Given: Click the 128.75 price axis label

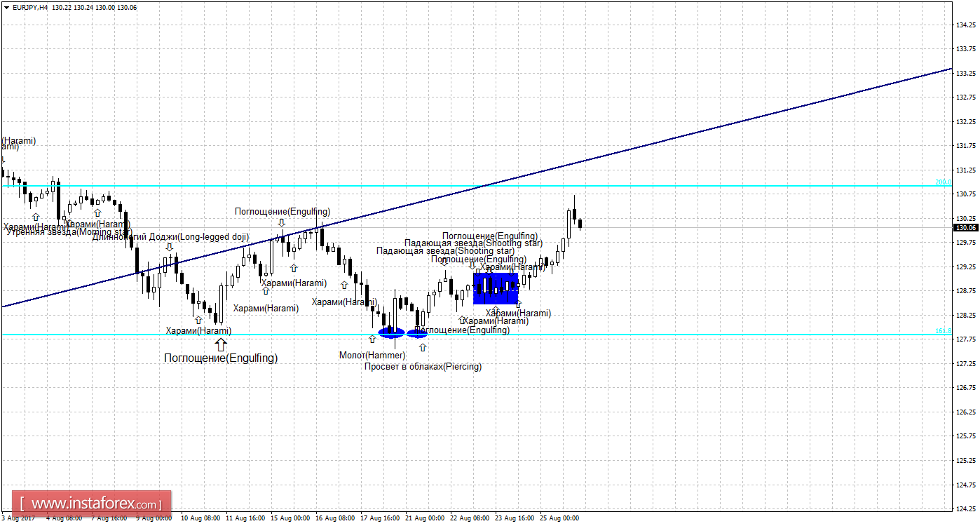Looking at the screenshot, I should (x=967, y=291).
